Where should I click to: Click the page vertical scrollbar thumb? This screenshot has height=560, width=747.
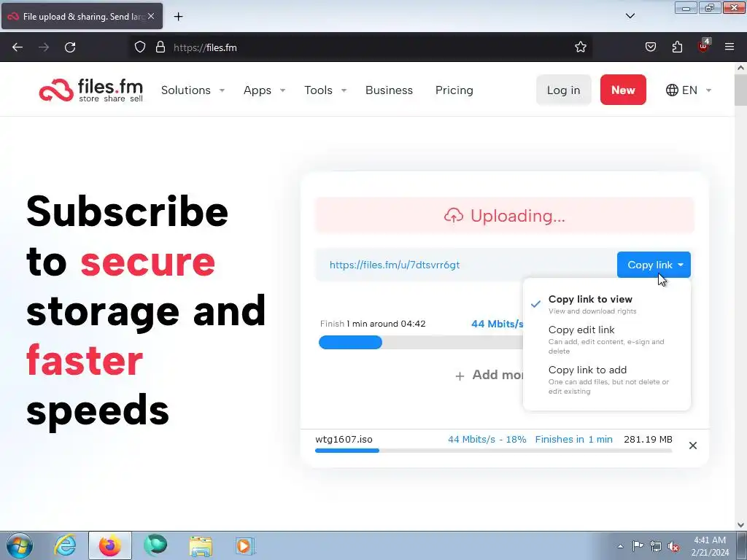(740, 90)
